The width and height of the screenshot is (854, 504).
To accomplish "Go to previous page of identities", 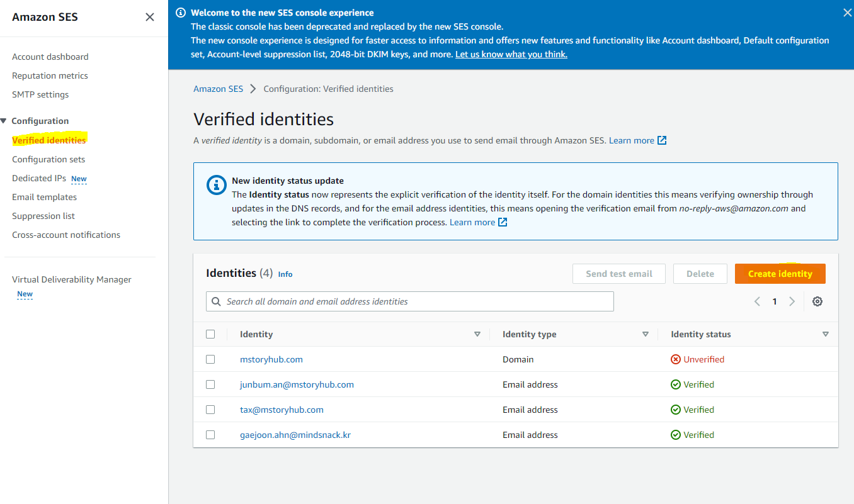I will click(x=757, y=301).
